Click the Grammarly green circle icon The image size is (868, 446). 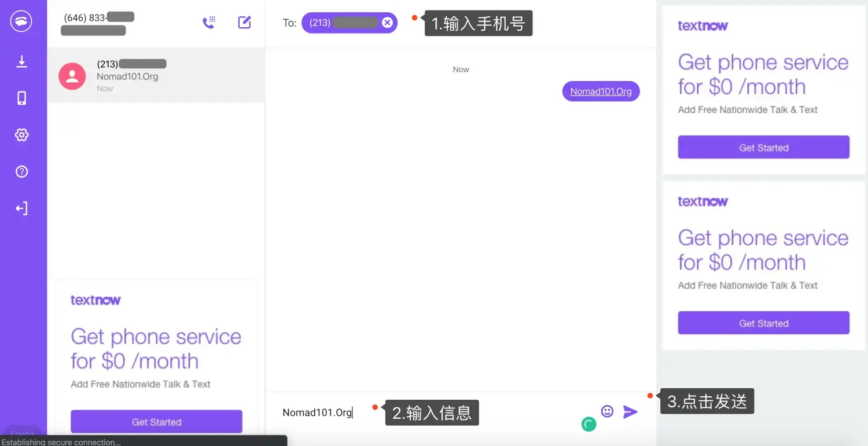589,425
